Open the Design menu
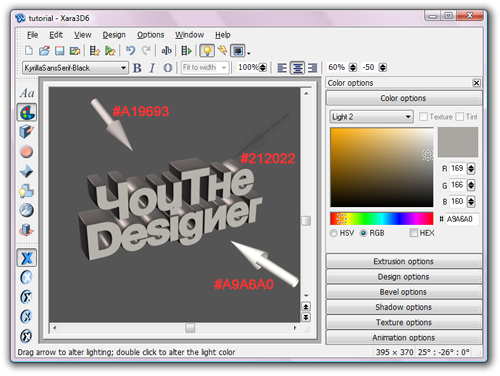The width and height of the screenshot is (500, 376). click(114, 35)
